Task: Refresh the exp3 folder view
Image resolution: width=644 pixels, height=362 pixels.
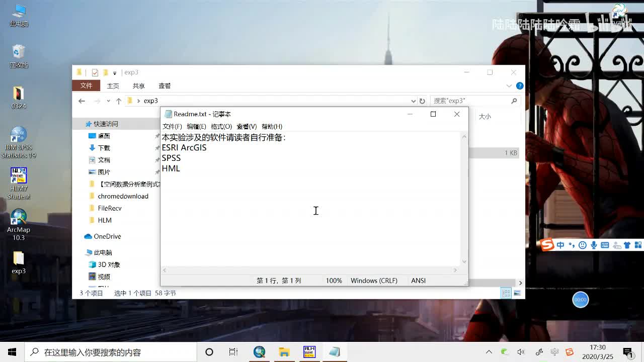Action: point(422,101)
